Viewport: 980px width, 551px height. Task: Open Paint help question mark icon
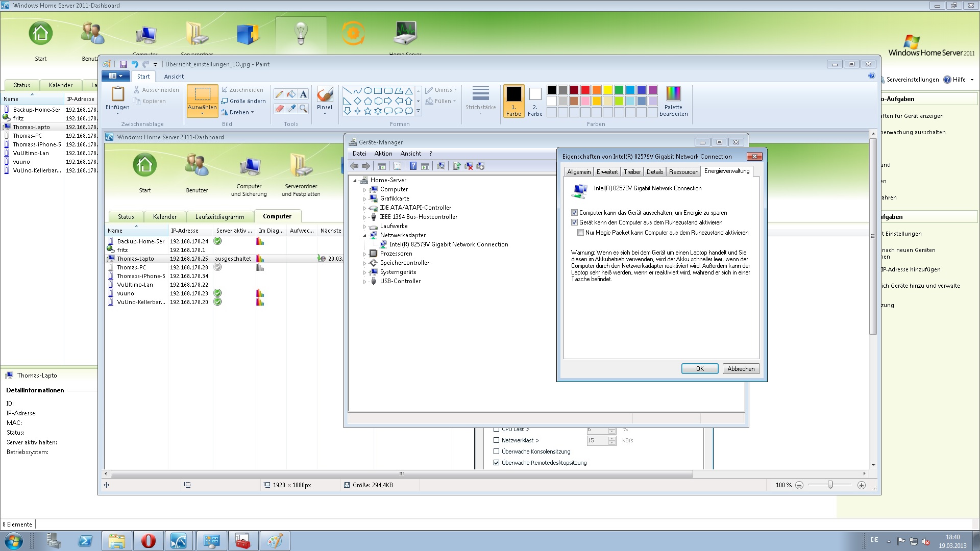[871, 76]
